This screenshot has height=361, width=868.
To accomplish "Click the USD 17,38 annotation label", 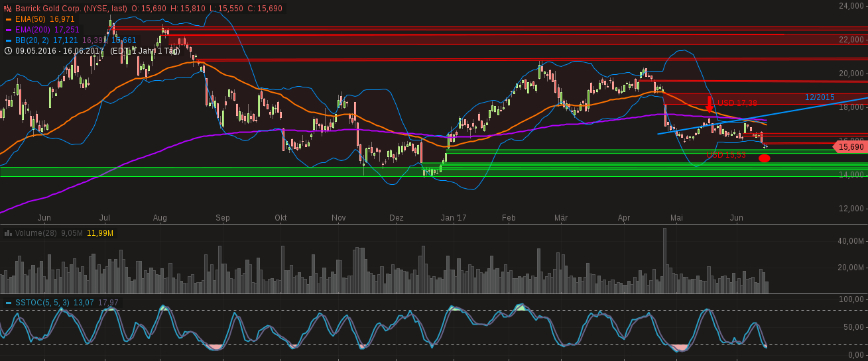I will (x=737, y=103).
